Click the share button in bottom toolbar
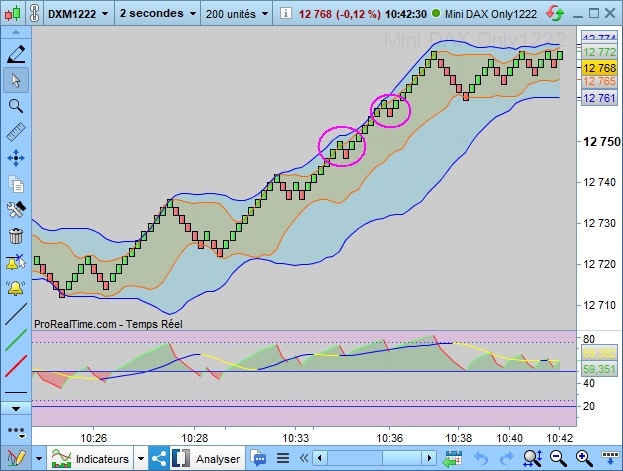This screenshot has height=471, width=623. (x=159, y=459)
